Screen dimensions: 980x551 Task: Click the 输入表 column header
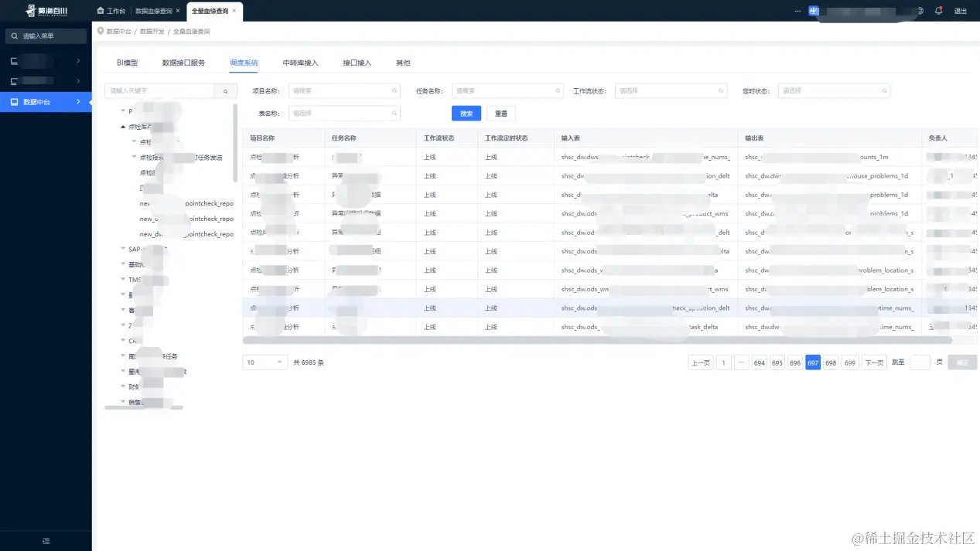(571, 138)
